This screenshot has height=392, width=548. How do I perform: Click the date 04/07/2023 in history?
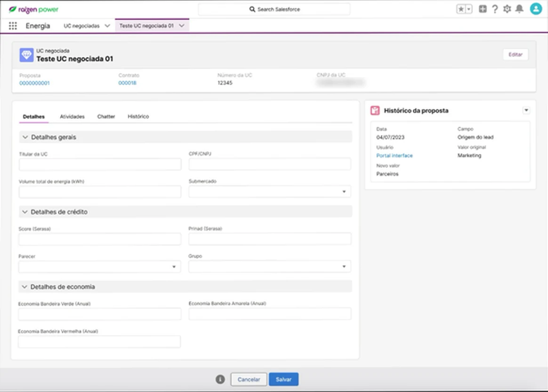[x=390, y=137]
